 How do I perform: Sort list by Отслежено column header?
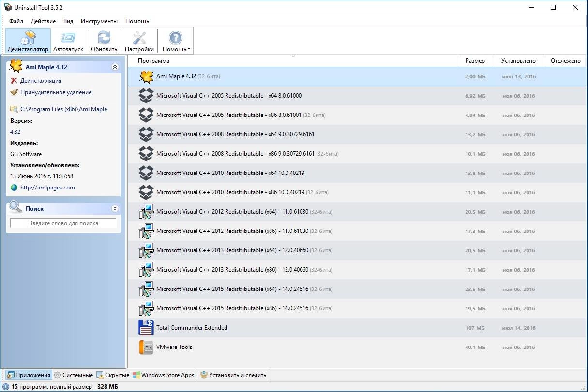(565, 61)
